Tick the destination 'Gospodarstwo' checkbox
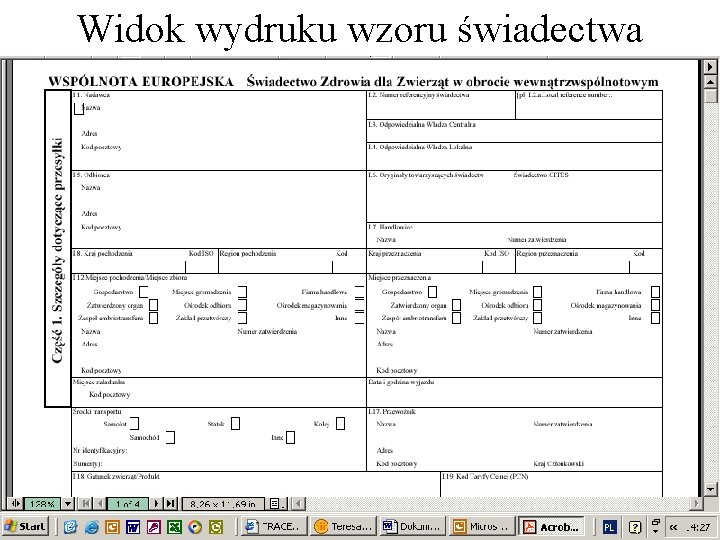This screenshot has width=720, height=540. (432, 292)
